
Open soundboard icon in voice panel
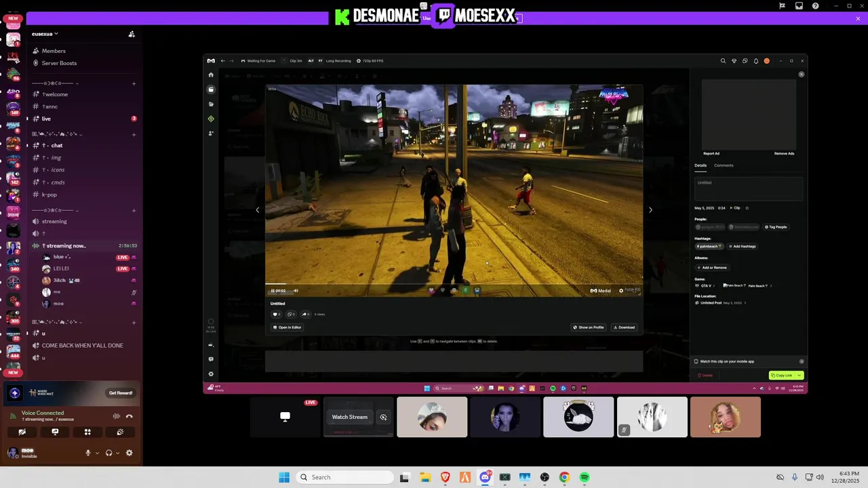pos(120,432)
